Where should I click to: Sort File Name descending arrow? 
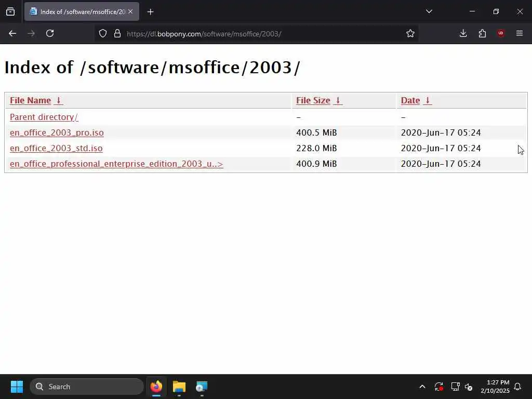coord(58,100)
